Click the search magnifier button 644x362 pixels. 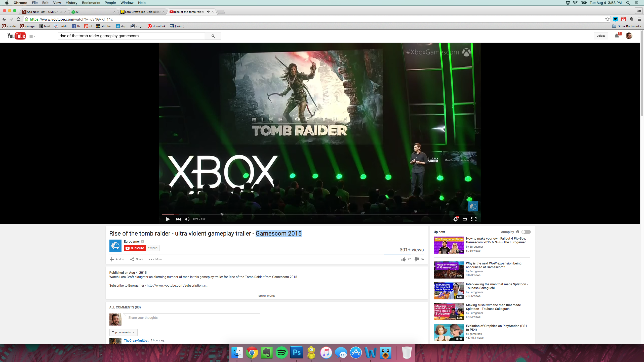213,36
